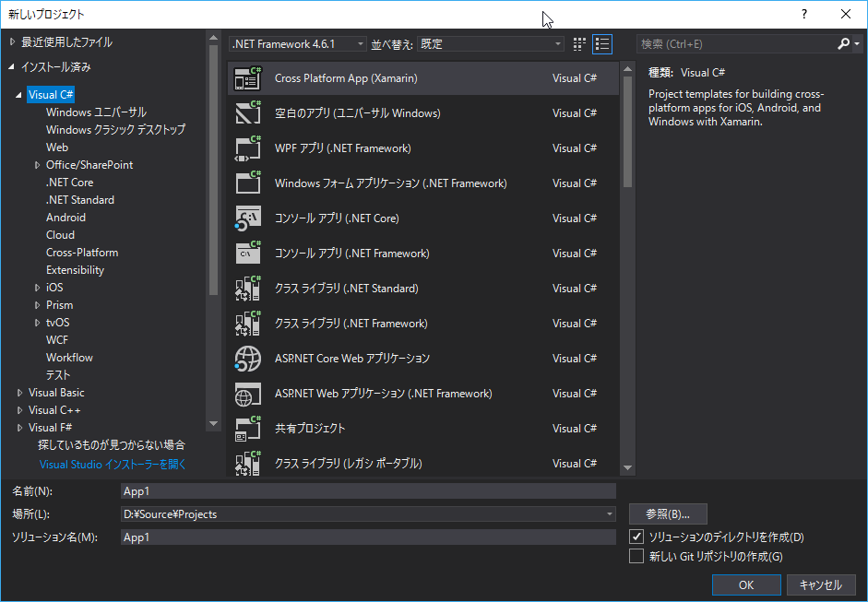
Task: Expand the iOS tree node
Action: [37, 288]
